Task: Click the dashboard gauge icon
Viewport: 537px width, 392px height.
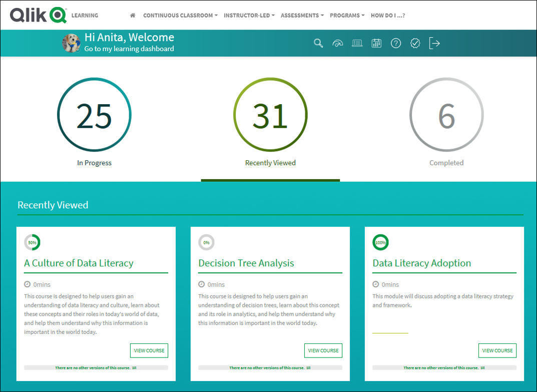Action: click(337, 43)
